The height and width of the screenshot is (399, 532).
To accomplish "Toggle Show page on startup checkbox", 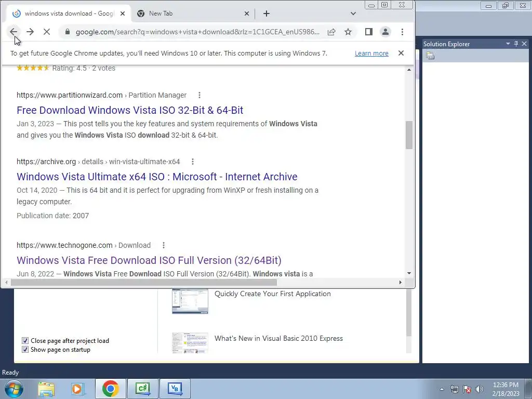I will (x=25, y=350).
